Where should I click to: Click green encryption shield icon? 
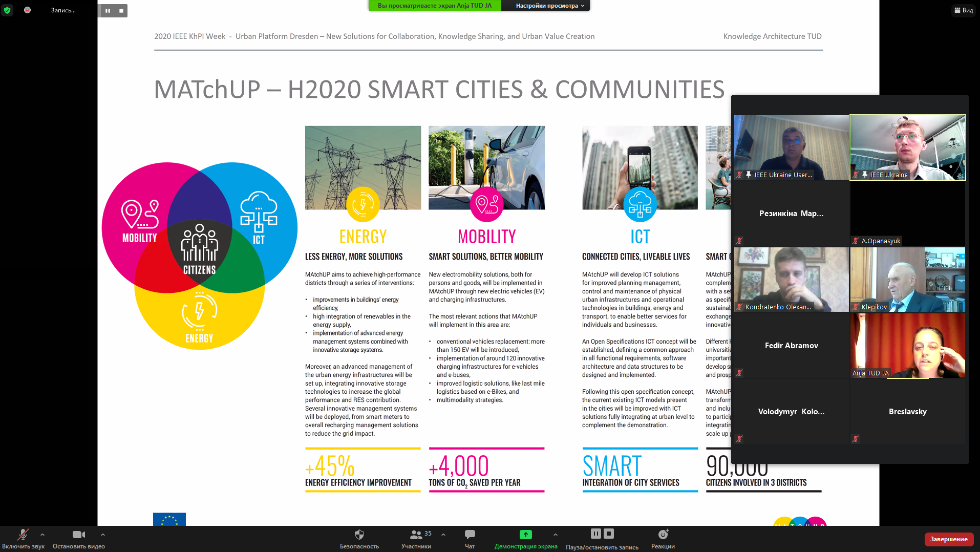tap(7, 10)
